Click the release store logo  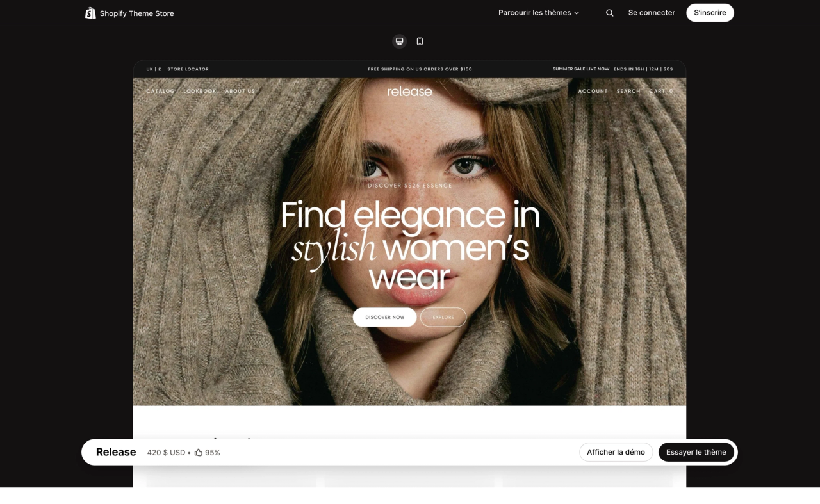click(410, 92)
